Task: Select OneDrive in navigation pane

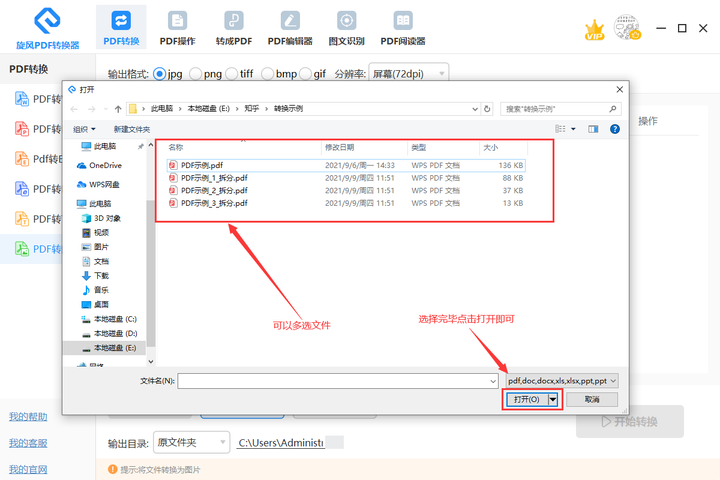Action: tap(100, 165)
